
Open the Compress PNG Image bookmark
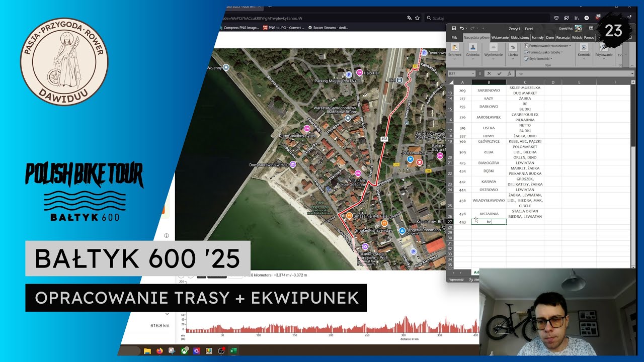tap(239, 28)
